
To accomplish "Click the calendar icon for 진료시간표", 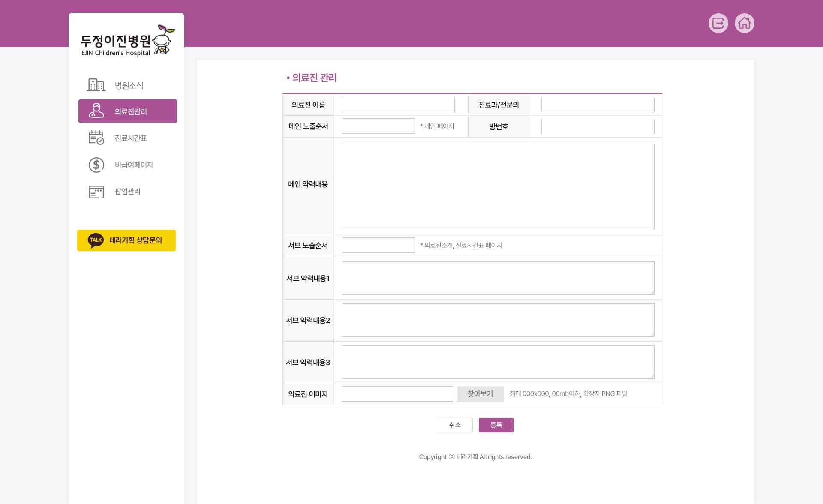I will (x=96, y=138).
